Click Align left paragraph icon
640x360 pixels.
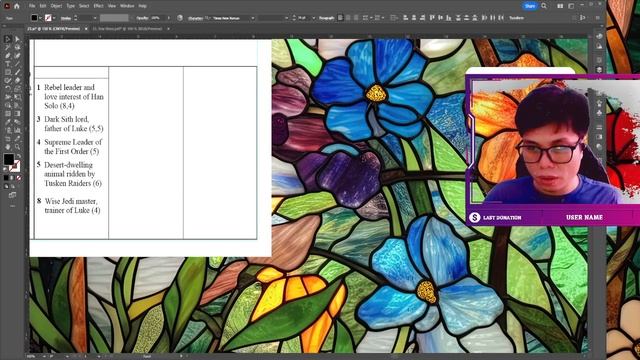tap(340, 18)
